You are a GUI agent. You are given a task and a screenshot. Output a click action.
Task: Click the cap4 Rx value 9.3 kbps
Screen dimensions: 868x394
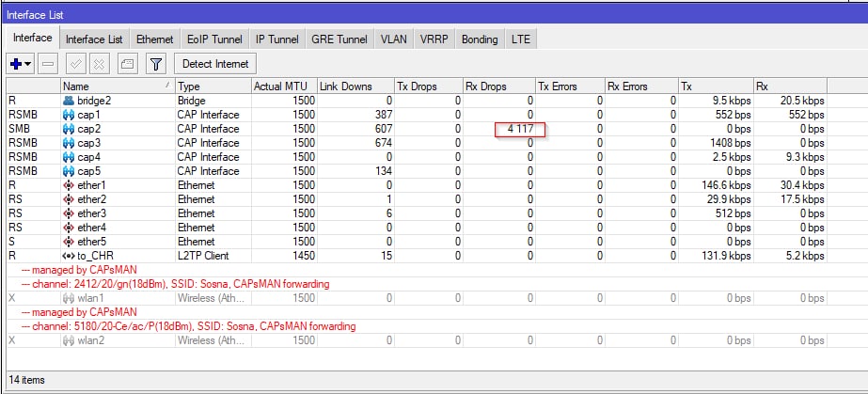click(803, 157)
